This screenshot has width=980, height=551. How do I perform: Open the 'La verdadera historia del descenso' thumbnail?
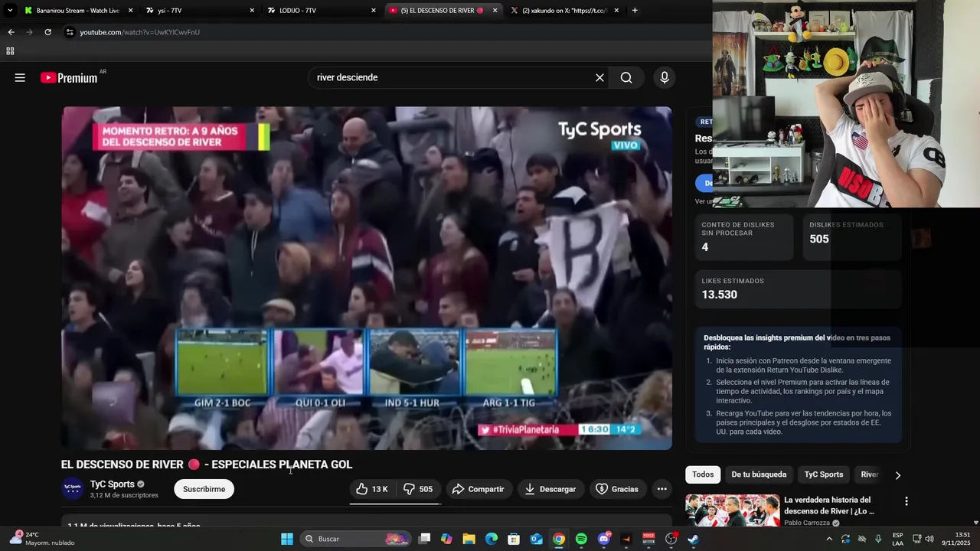pos(733,510)
